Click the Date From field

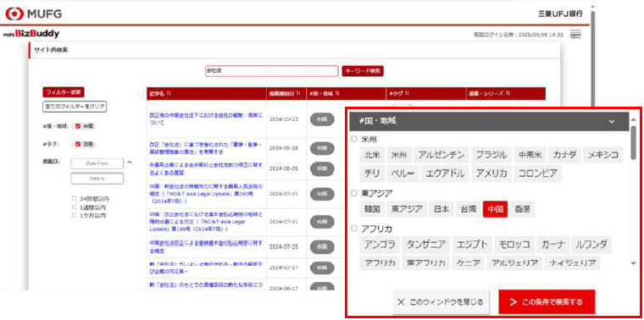pyautogui.click(x=97, y=163)
